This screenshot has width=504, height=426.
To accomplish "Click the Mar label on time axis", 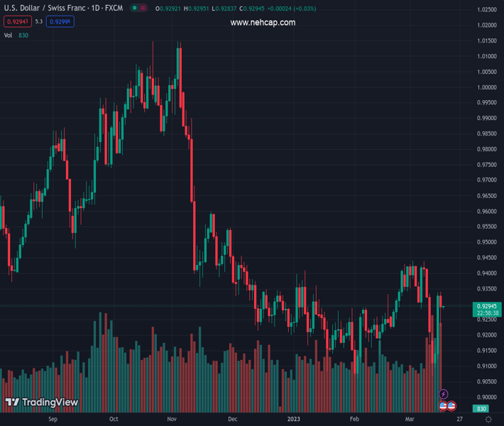I will pyautogui.click(x=410, y=419).
